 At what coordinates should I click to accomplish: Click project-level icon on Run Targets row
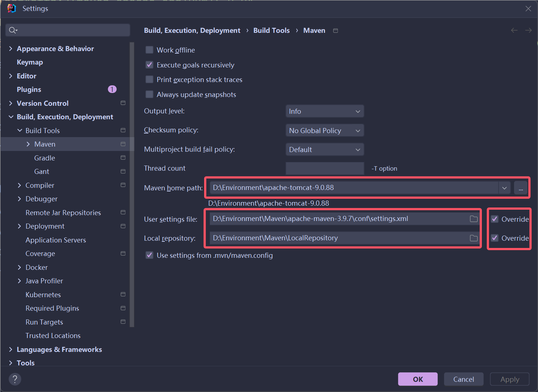(123, 322)
